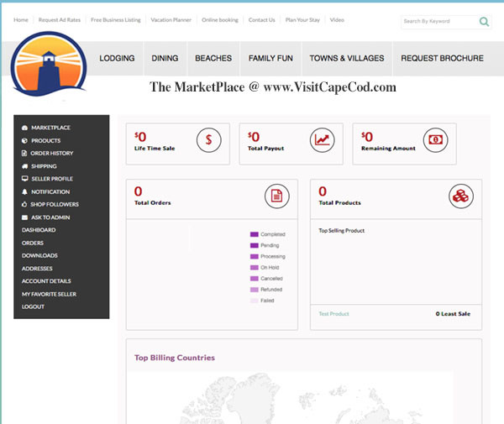Viewport: 504px width, 424px height.
Task: Open Addresses in the sidebar
Action: 37,269
